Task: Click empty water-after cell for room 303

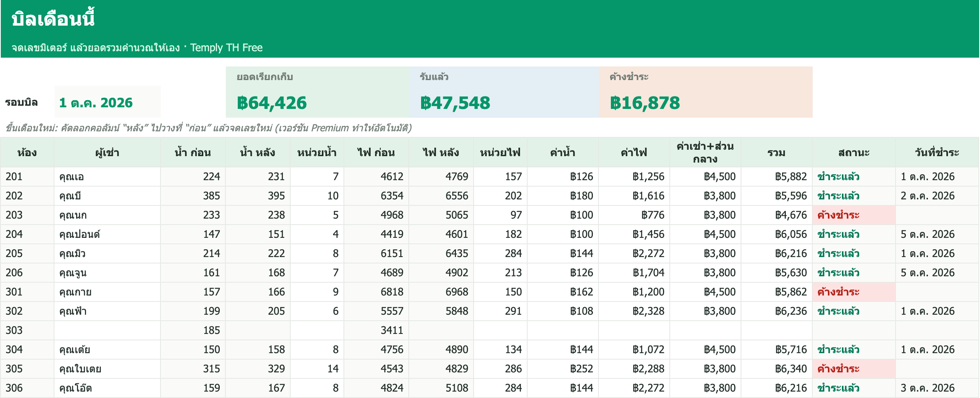Action: (258, 330)
